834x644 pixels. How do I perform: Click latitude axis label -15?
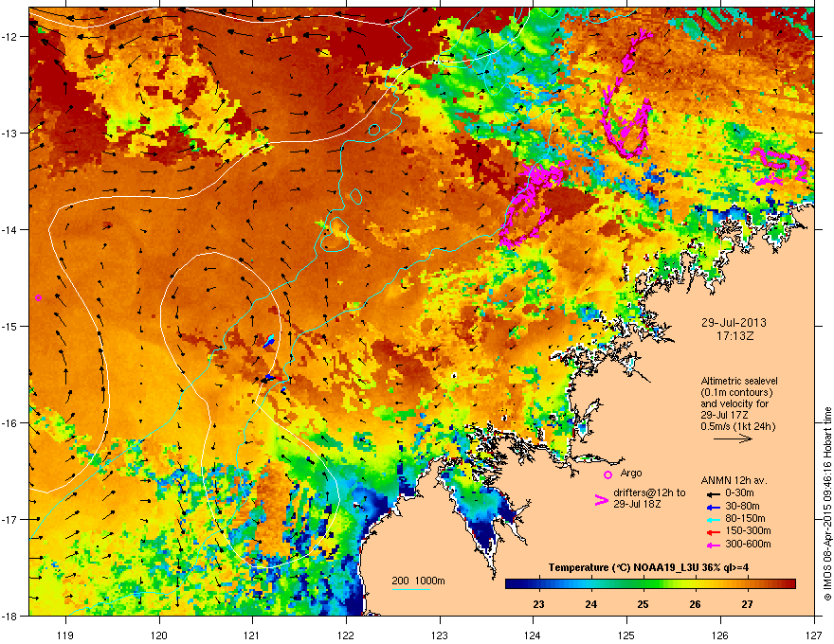(x=9, y=326)
